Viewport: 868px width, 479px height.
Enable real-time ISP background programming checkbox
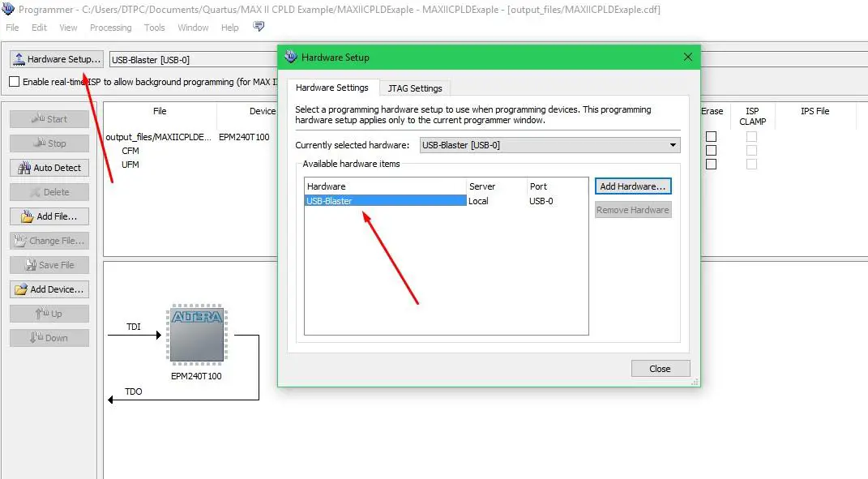pos(13,81)
